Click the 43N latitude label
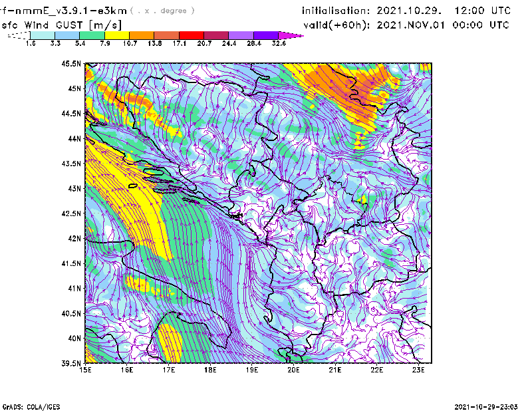The image size is (532, 411). [x=74, y=188]
